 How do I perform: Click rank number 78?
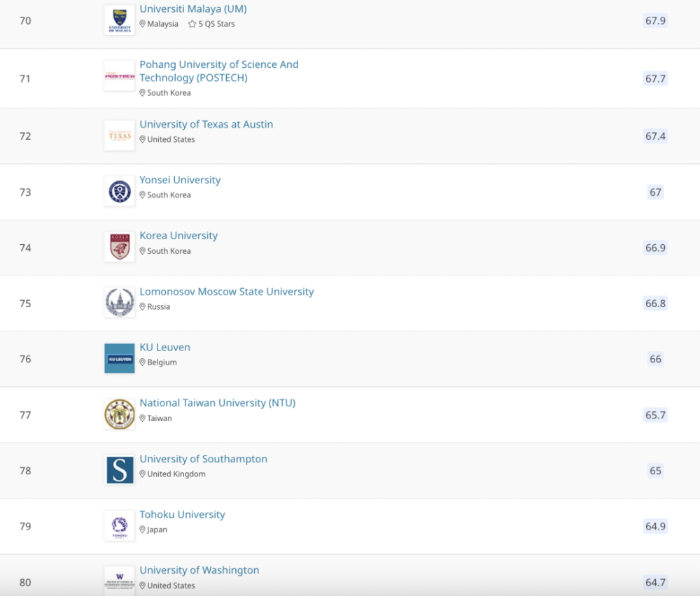pyautogui.click(x=25, y=471)
